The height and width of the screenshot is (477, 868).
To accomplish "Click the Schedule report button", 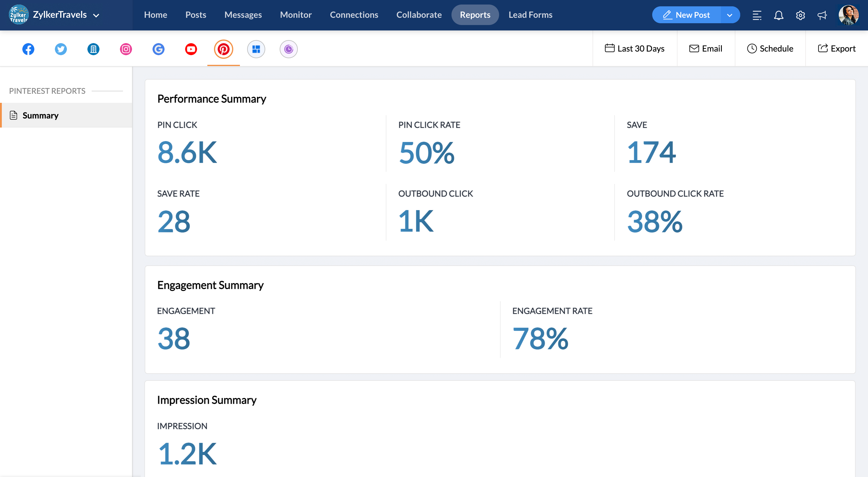I will (770, 49).
